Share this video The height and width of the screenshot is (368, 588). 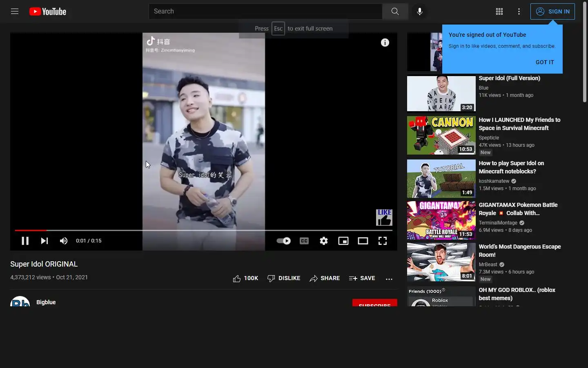click(325, 278)
